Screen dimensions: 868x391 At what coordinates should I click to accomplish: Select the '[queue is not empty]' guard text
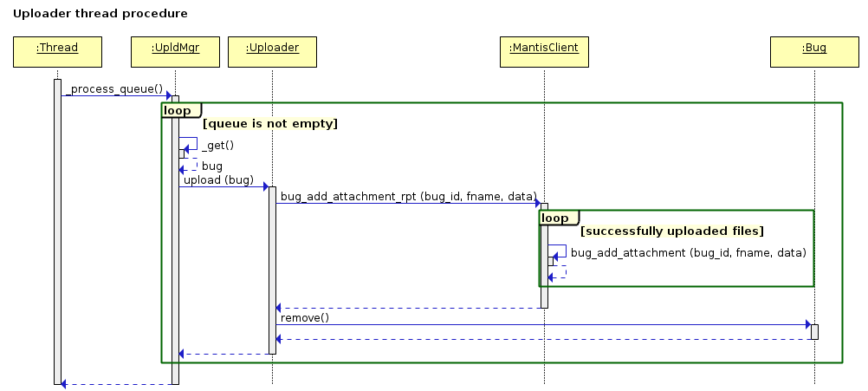(269, 124)
